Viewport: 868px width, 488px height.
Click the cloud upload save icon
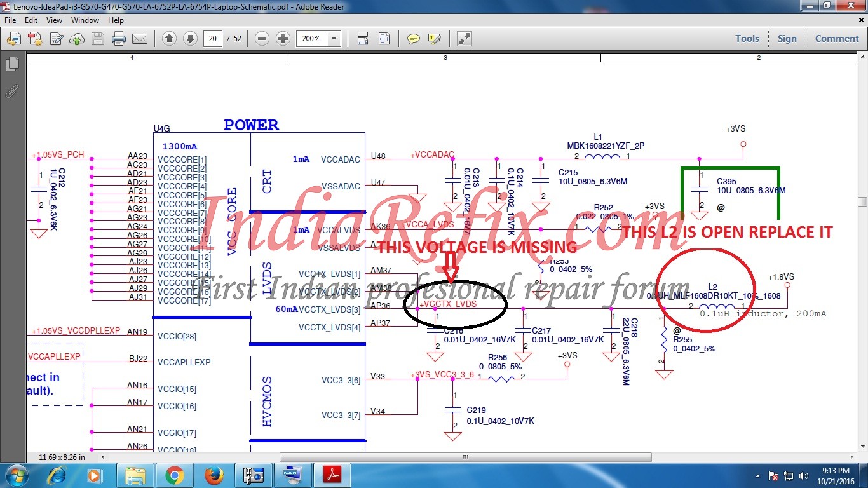pyautogui.click(x=77, y=39)
